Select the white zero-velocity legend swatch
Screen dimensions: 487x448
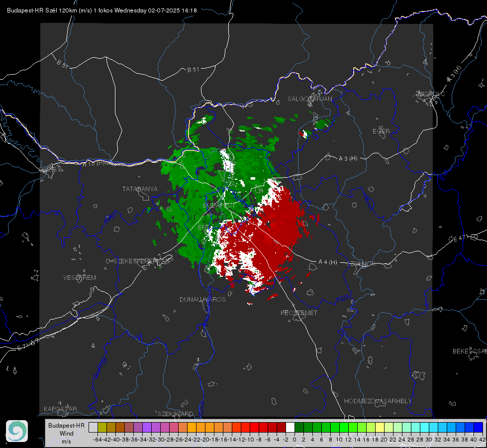click(290, 427)
